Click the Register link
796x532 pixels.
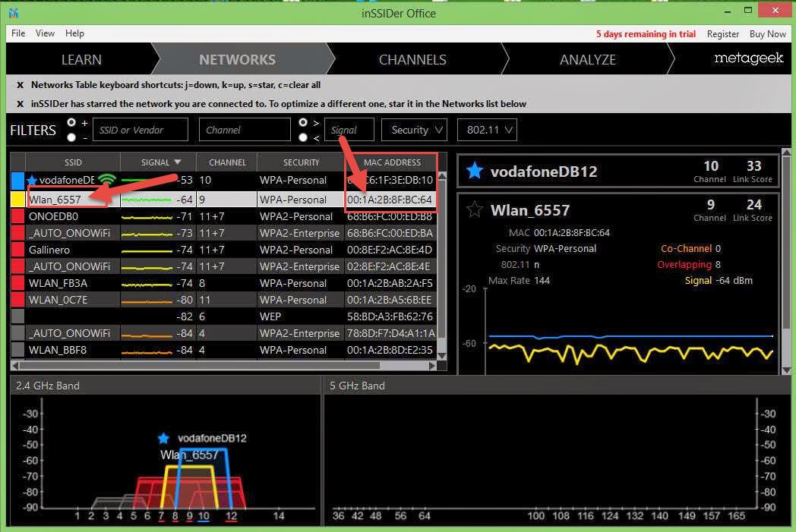click(722, 34)
